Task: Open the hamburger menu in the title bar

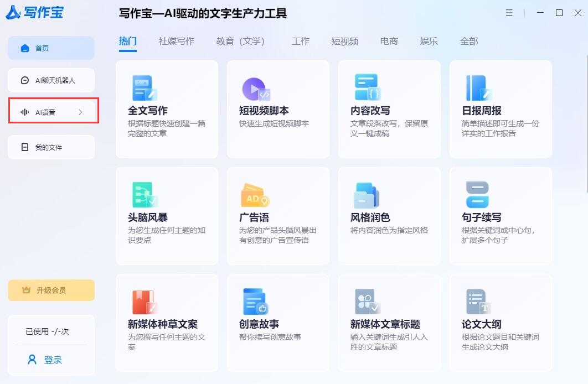Action: (x=509, y=13)
